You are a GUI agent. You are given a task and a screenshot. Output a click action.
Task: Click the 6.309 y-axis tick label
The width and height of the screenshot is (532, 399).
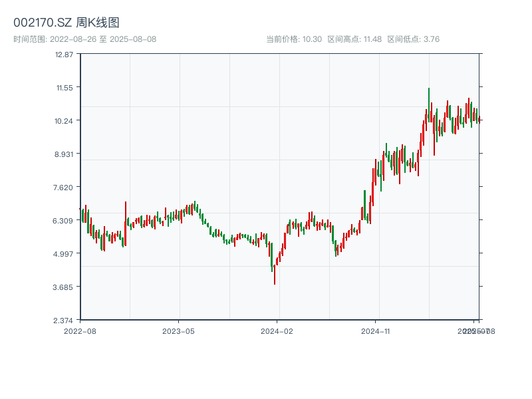[x=64, y=220]
